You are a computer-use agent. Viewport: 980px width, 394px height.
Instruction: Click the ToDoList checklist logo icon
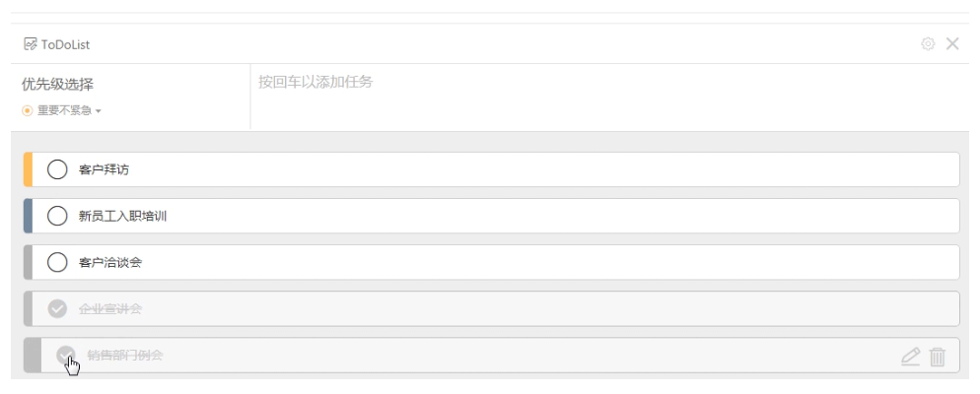pos(30,43)
